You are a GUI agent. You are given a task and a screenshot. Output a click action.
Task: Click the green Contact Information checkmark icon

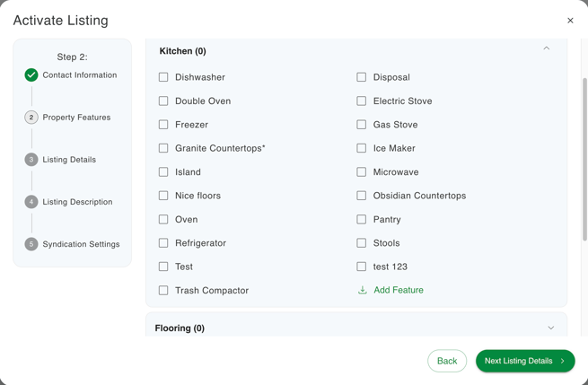31,75
